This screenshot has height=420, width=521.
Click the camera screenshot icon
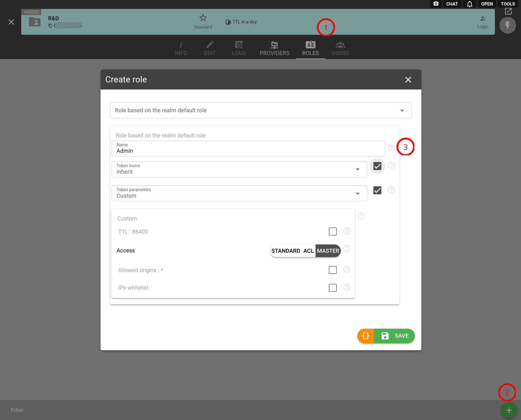pyautogui.click(x=436, y=4)
